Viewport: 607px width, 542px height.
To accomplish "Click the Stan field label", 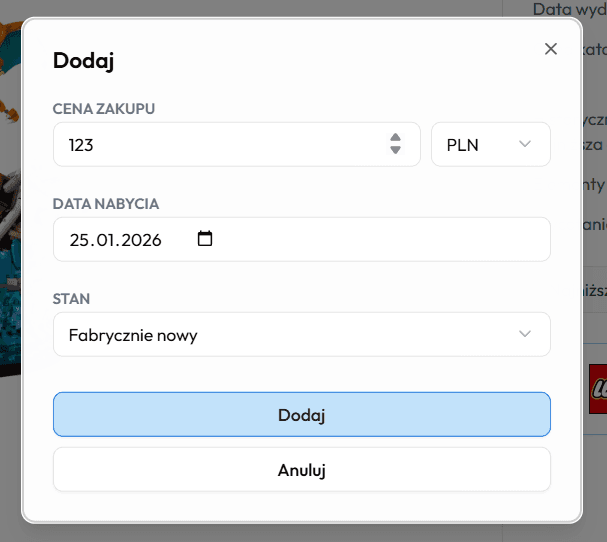I will [x=71, y=298].
